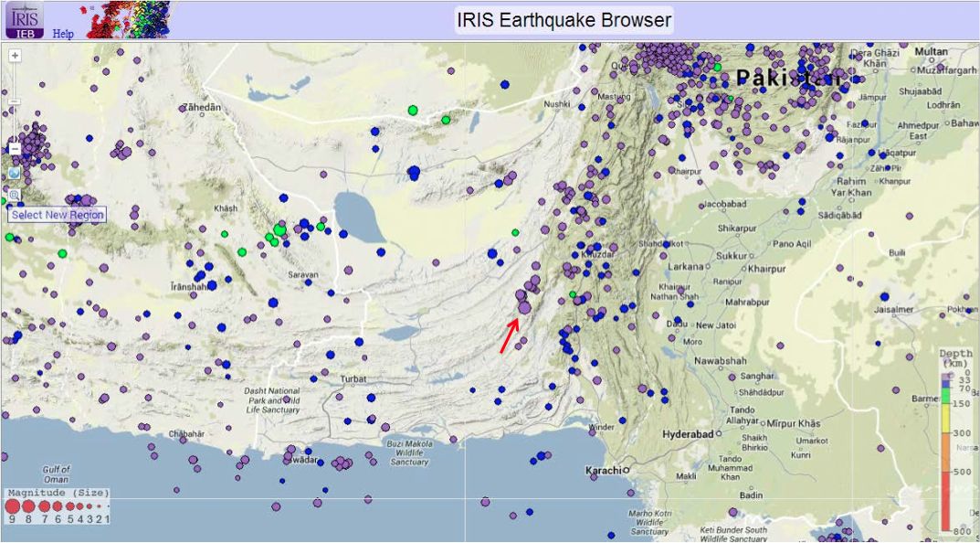Click the earthquake marked by the red arrow
The image size is (980, 543).
click(x=523, y=308)
